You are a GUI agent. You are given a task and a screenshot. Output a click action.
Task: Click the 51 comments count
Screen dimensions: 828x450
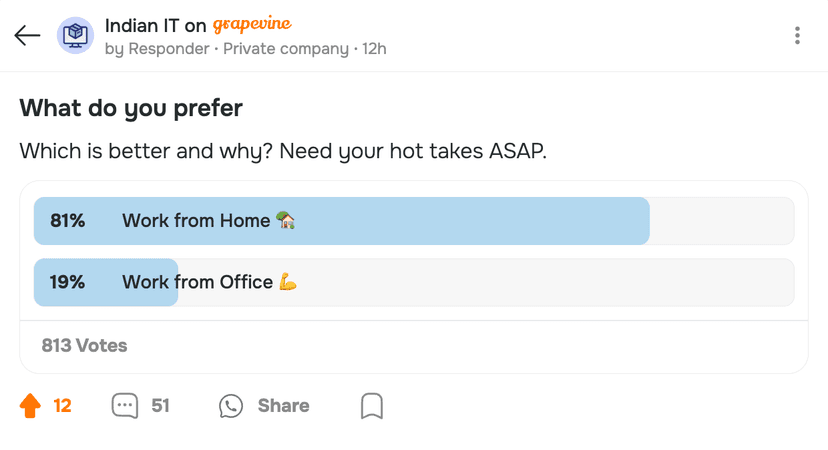point(160,405)
